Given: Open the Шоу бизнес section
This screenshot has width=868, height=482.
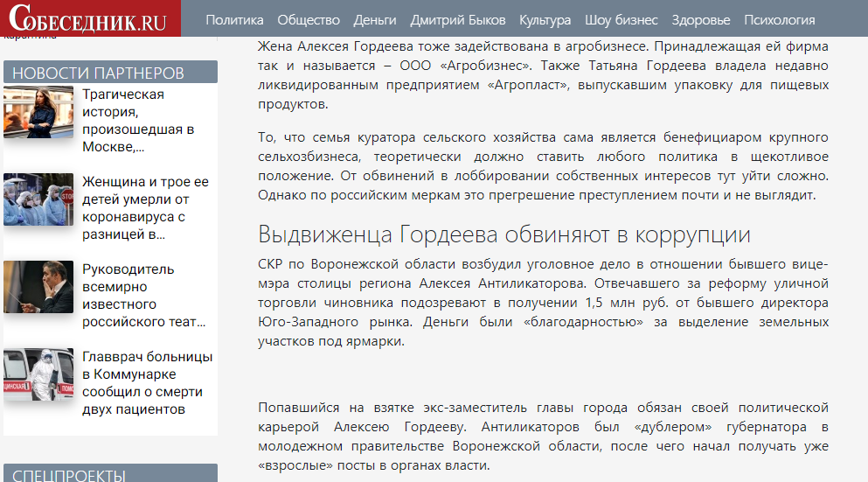Looking at the screenshot, I should pyautogui.click(x=621, y=20).
